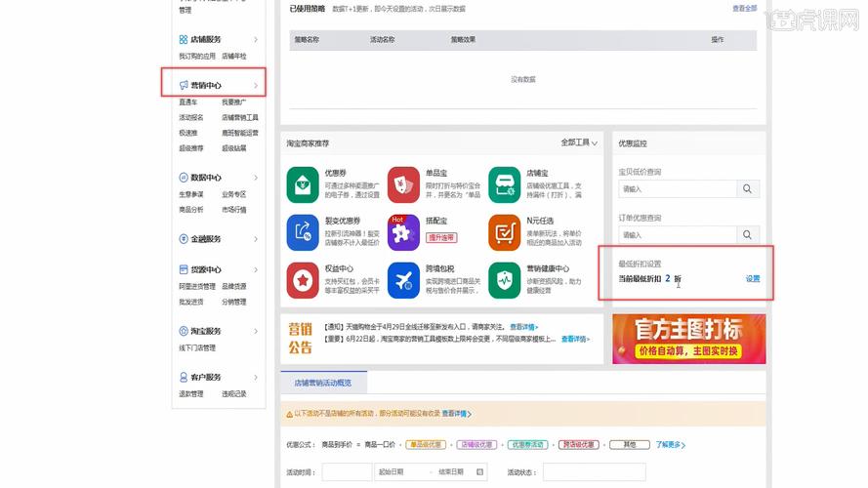Viewport: 868px width, 488px height.
Task: Click the 活动时间 type field
Action: point(347,472)
